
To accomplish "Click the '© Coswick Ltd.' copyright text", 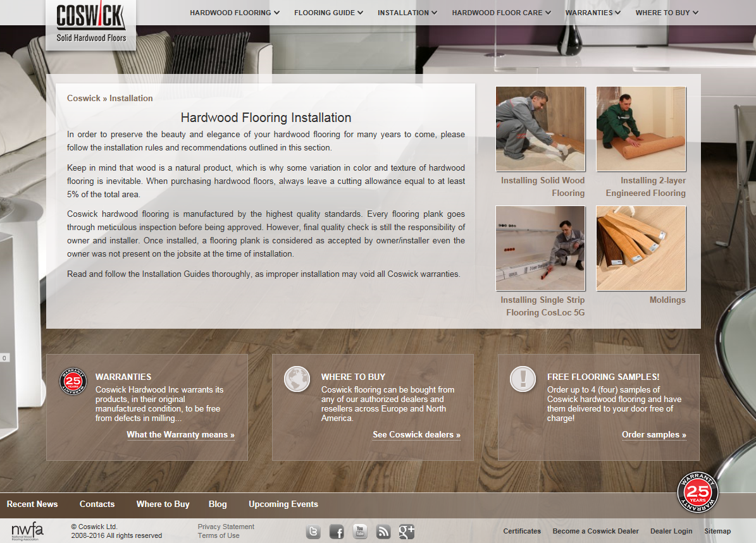I will coord(94,527).
